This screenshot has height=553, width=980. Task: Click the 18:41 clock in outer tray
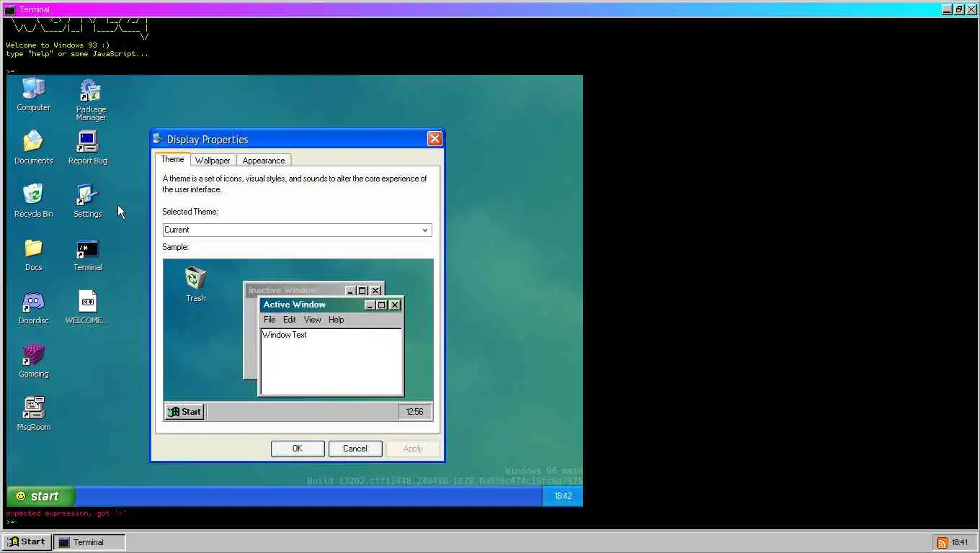coord(960,542)
